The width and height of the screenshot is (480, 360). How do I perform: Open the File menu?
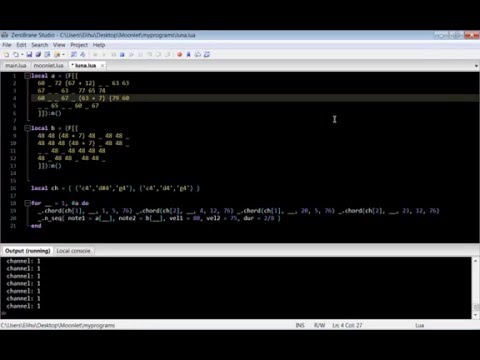pos(7,45)
